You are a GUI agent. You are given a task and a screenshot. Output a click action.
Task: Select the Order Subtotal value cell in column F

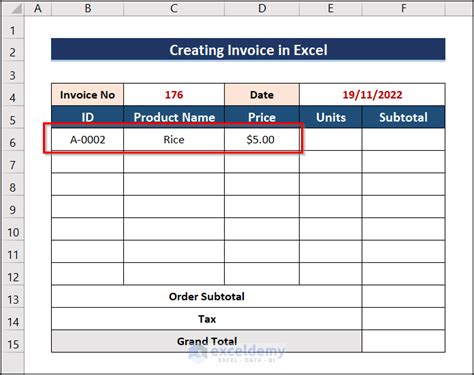pyautogui.click(x=403, y=296)
